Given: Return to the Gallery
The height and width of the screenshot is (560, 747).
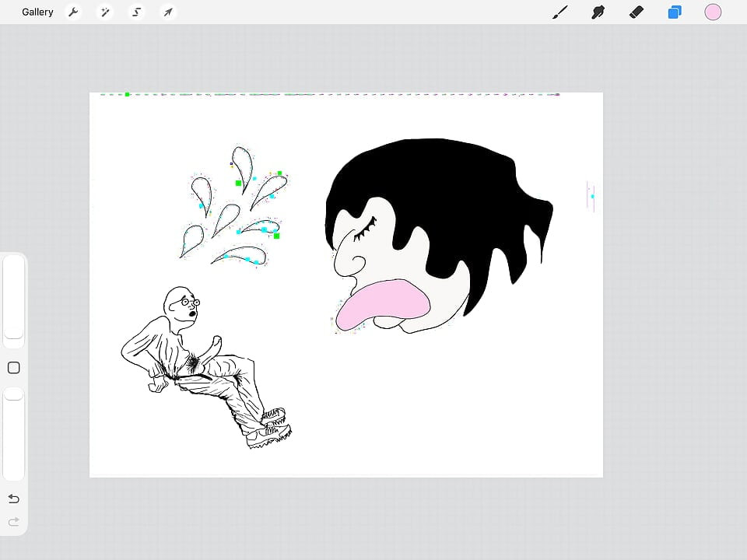Looking at the screenshot, I should (37, 12).
